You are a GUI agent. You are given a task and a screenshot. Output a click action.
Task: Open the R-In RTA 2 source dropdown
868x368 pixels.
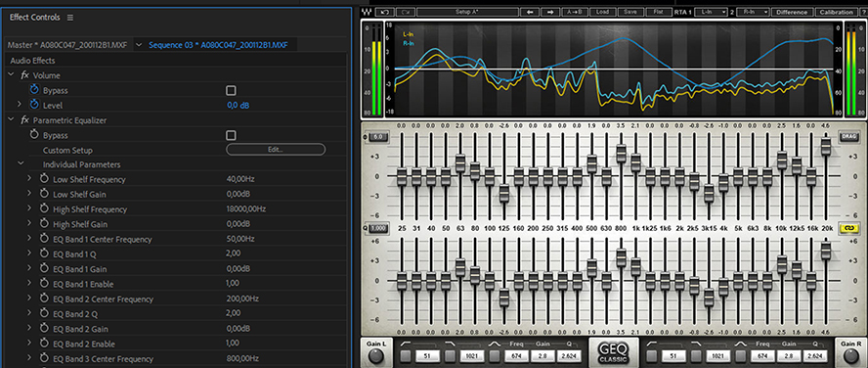tap(754, 12)
